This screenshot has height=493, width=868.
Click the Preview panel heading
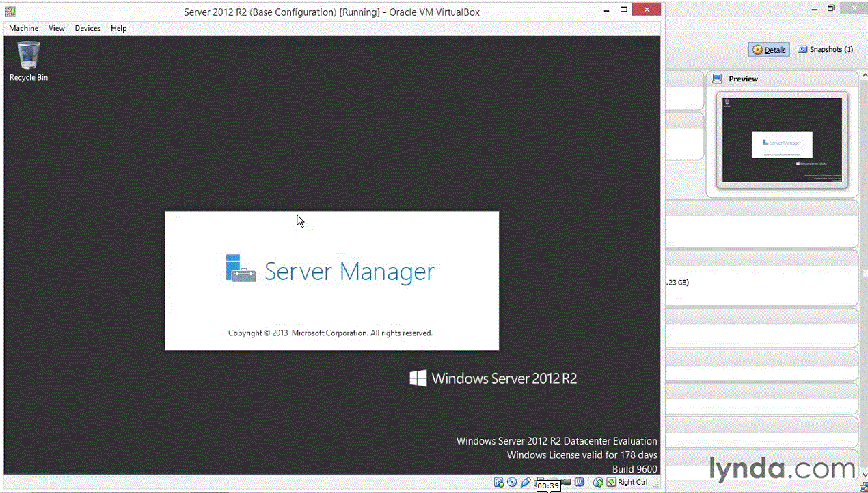point(743,79)
